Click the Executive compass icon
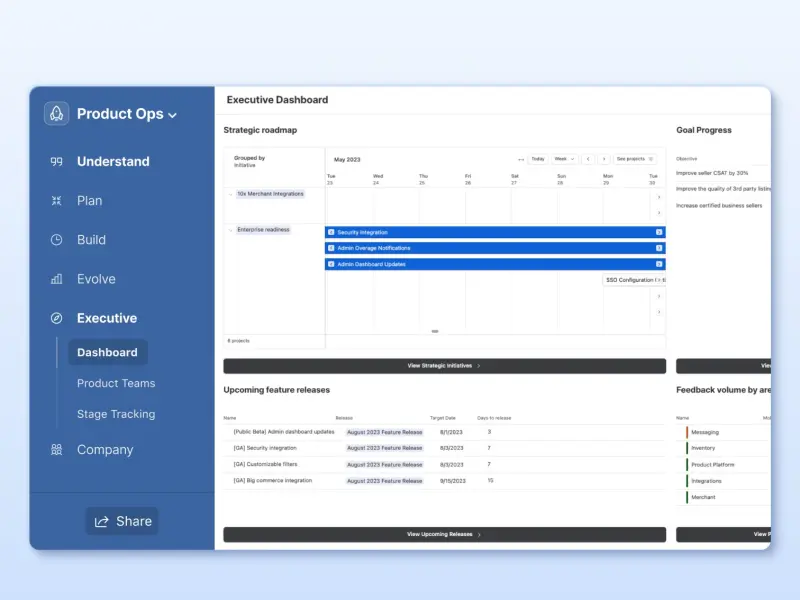The width and height of the screenshot is (800, 600). pos(57,318)
